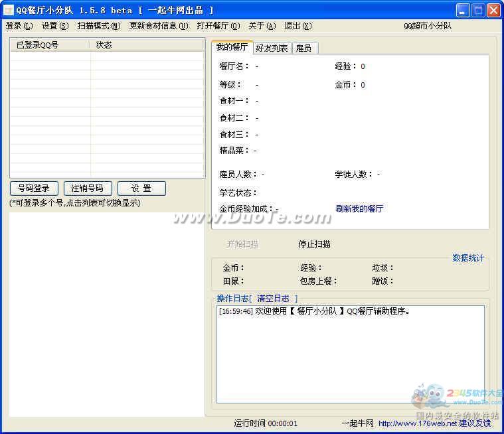Switch to the 好友列表 tab

[272, 48]
